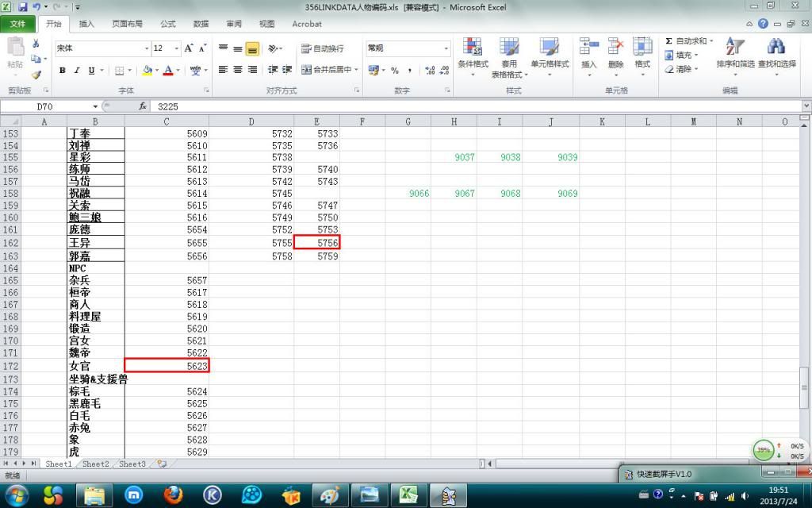Click the font color red A swatch
This screenshot has height=508, width=812.
click(x=167, y=71)
